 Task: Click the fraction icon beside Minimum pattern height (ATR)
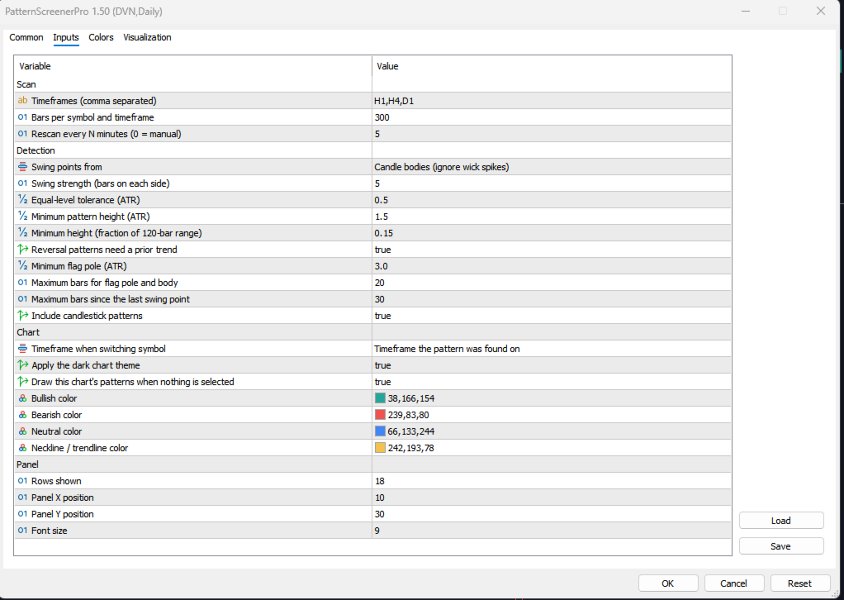click(22, 216)
